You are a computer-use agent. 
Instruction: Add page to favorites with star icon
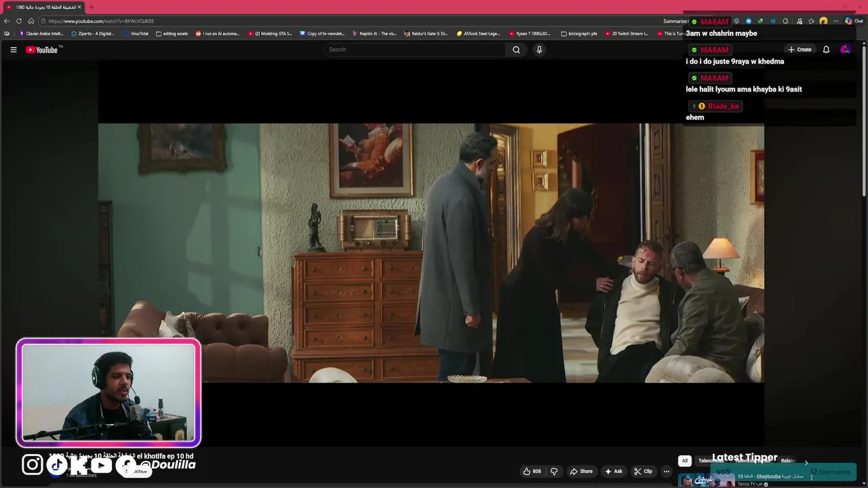point(811,21)
